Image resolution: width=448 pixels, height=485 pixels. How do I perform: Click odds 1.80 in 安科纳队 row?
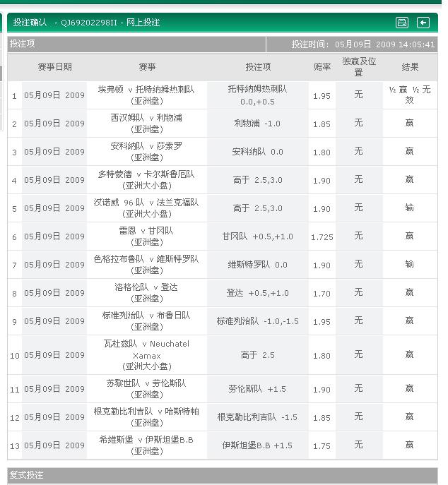[x=322, y=152]
